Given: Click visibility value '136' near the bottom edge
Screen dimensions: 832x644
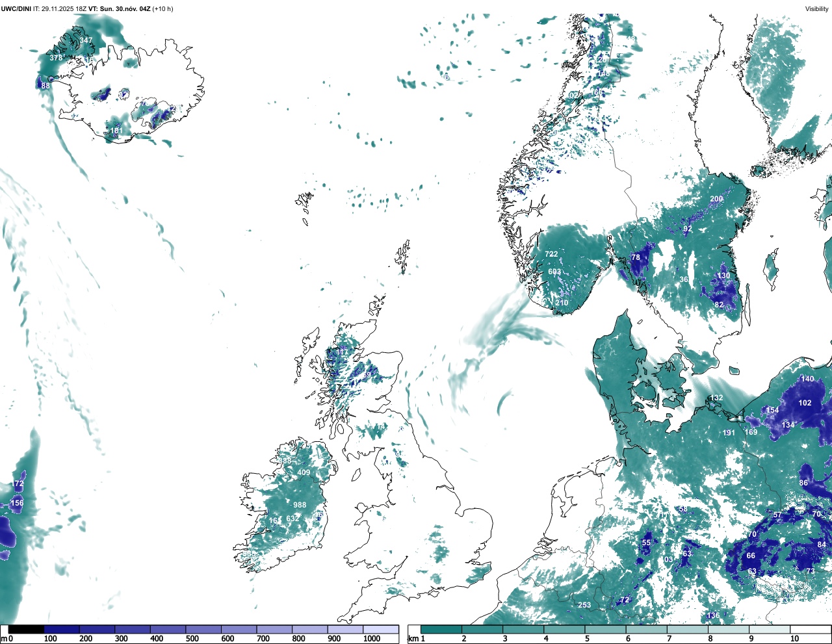Looking at the screenshot, I should (713, 615).
